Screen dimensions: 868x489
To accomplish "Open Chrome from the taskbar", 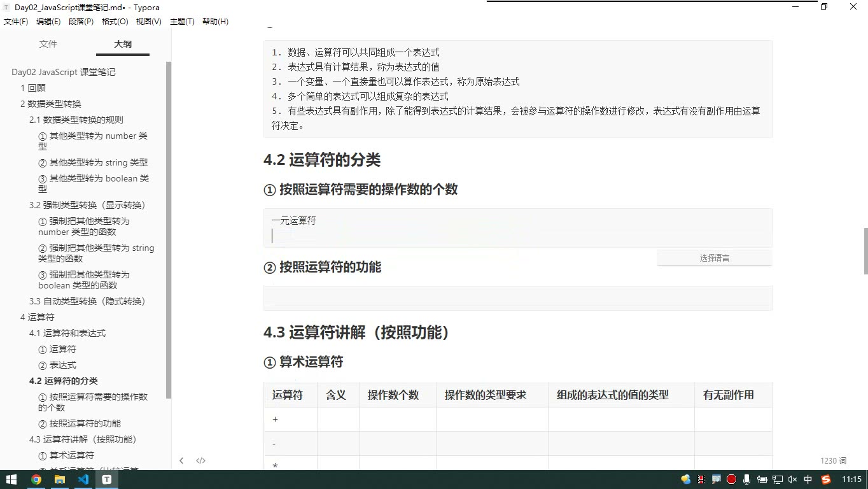I will (x=36, y=479).
